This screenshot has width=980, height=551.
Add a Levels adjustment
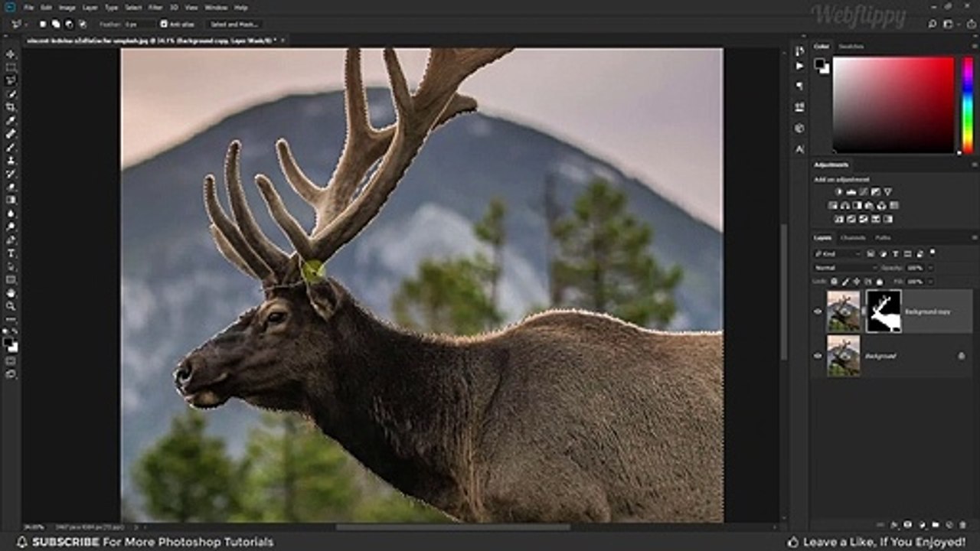pyautogui.click(x=851, y=191)
